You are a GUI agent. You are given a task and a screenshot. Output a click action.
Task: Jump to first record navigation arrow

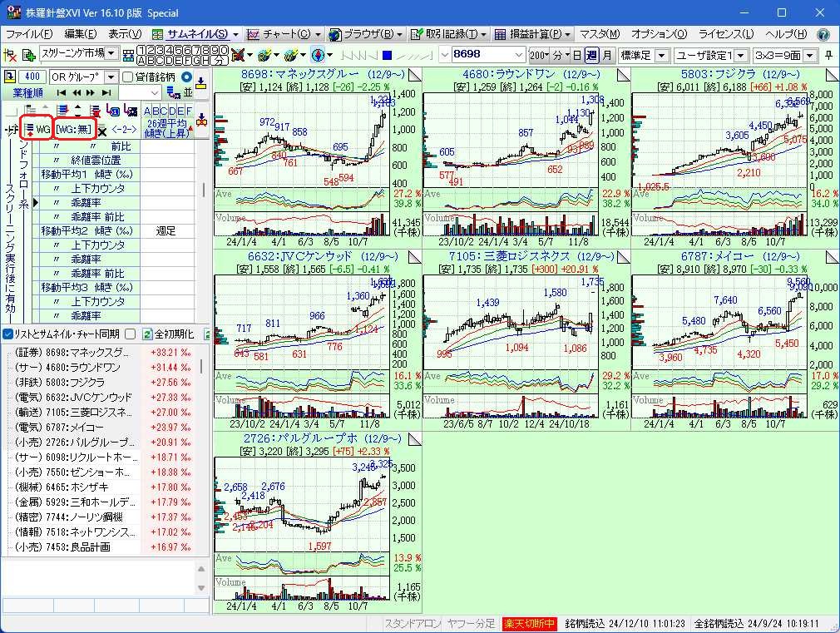point(61,92)
